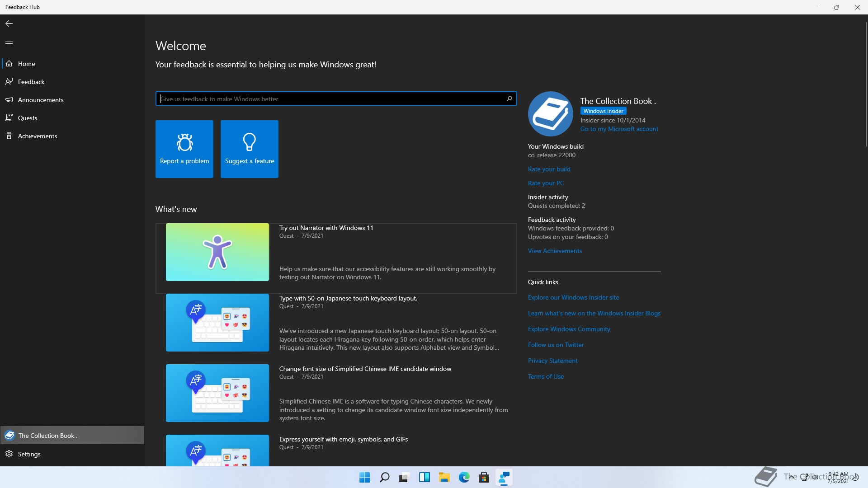
Task: Open the Home navigation item
Action: click(72, 64)
